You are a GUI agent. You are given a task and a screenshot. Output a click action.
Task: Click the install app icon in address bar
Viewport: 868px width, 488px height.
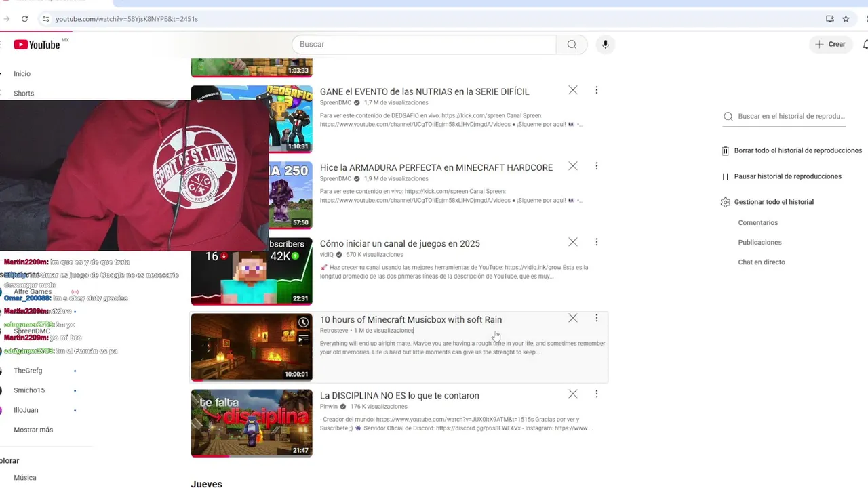coord(829,19)
